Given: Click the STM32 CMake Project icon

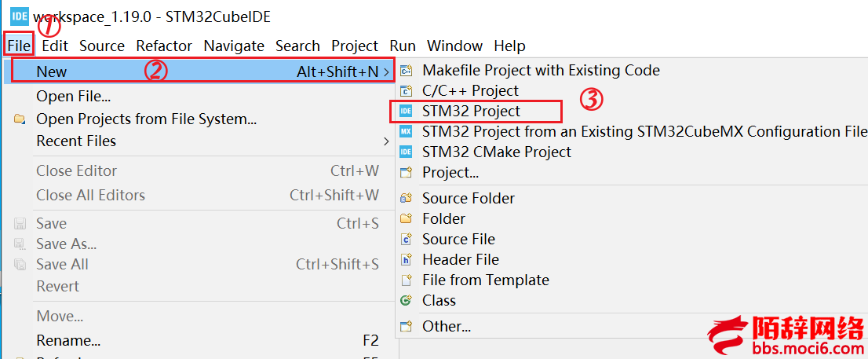Looking at the screenshot, I should point(406,152).
